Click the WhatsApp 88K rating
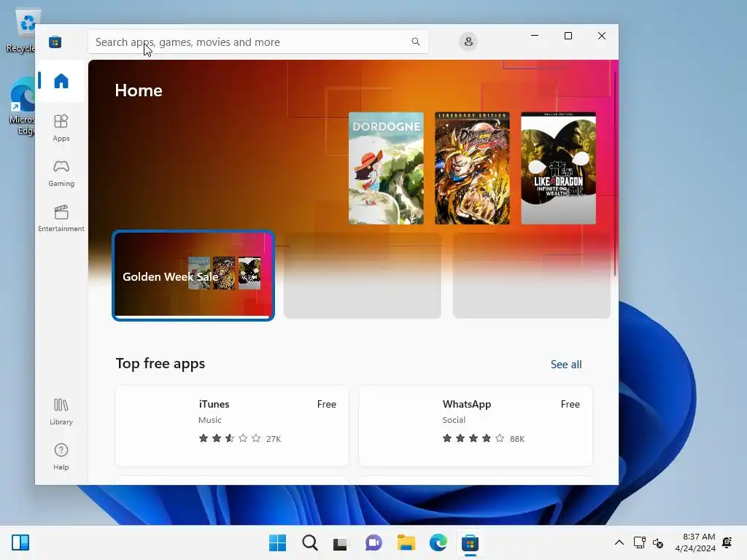The image size is (747, 560). click(x=517, y=438)
